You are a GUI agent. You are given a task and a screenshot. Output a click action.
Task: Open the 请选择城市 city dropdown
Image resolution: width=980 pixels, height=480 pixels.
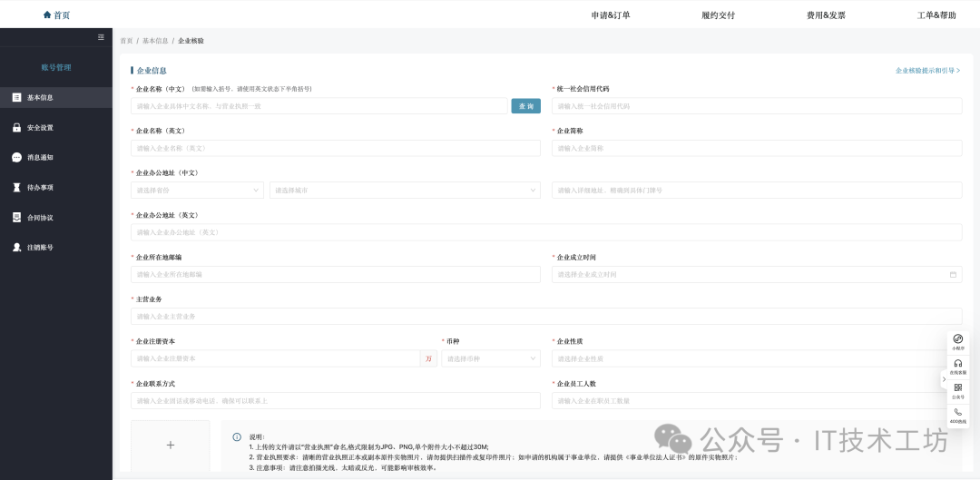405,190
